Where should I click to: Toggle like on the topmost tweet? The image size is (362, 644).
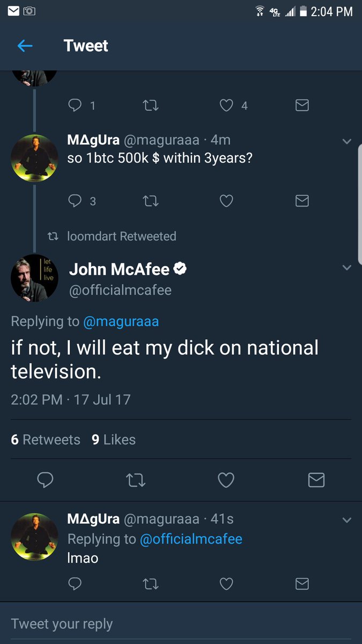click(x=226, y=105)
